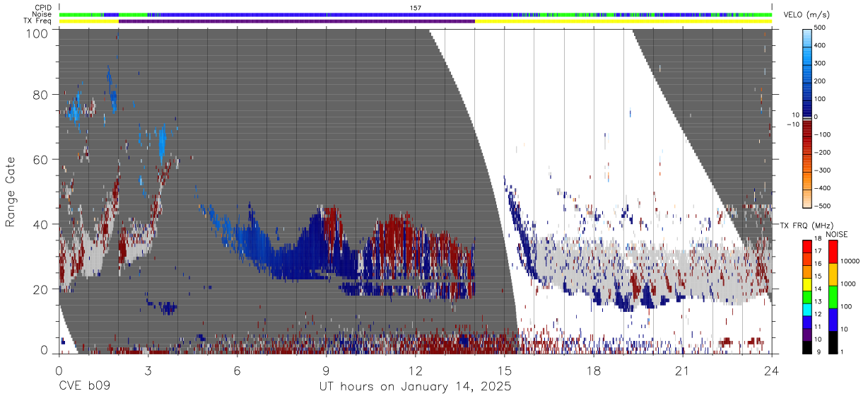
Task: Click the 12 label on TX frequency scale
Action: pyautogui.click(x=817, y=315)
